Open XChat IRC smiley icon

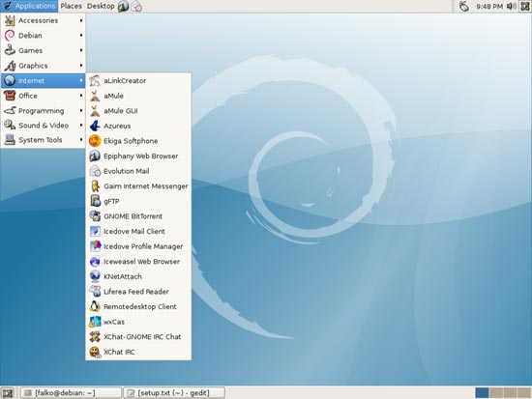(95, 352)
